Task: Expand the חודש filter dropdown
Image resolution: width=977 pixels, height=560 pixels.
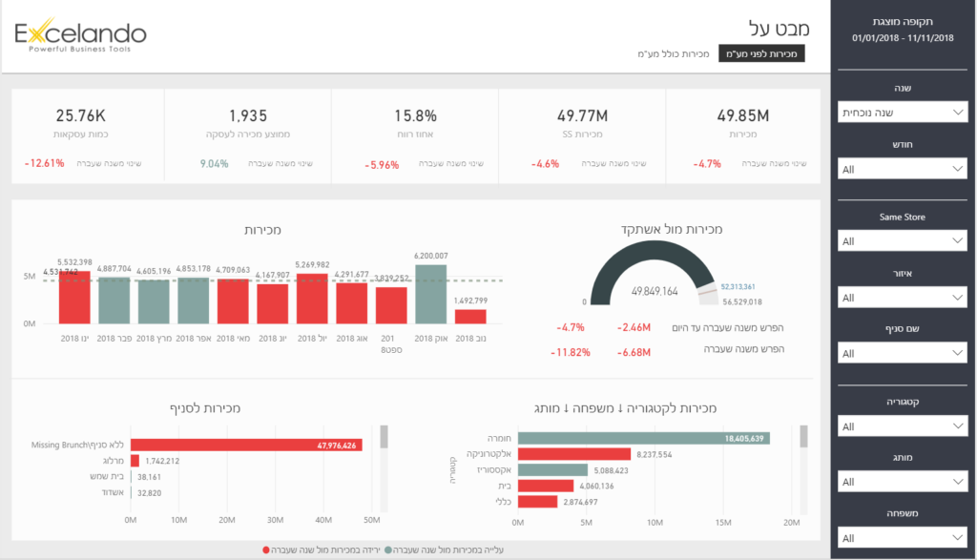Action: [x=904, y=169]
